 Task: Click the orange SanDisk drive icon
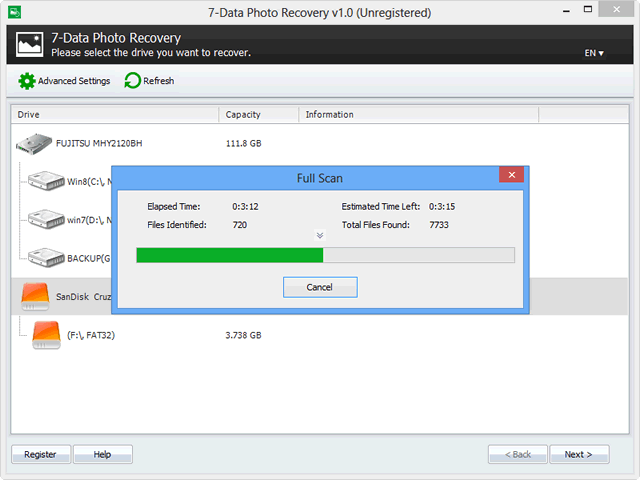(35, 296)
